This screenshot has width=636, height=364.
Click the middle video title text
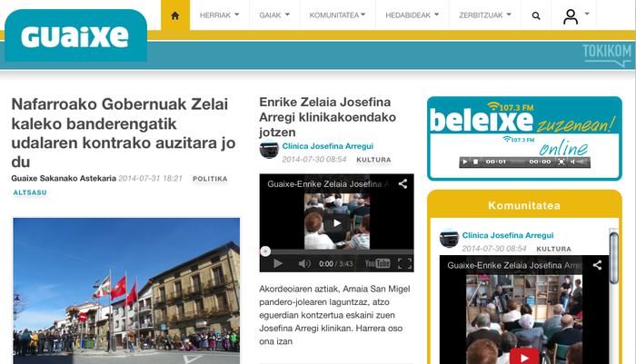point(329,184)
